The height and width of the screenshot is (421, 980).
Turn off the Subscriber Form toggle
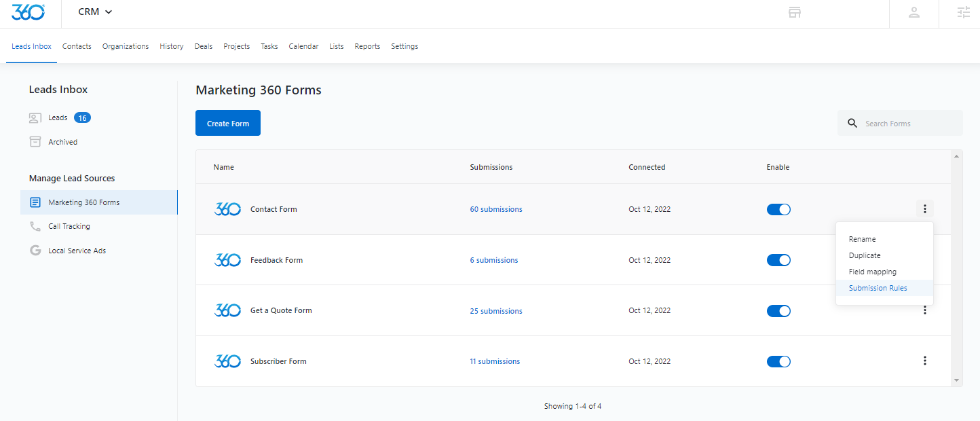pyautogui.click(x=778, y=361)
